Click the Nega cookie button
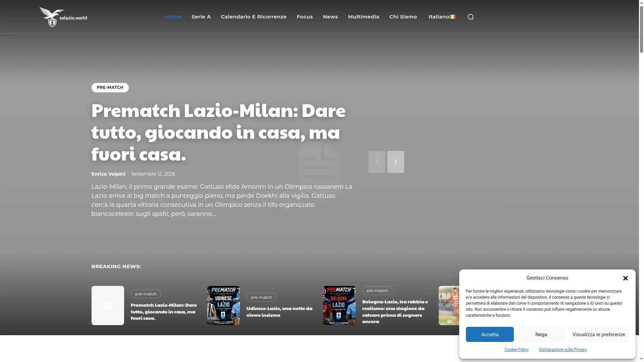The width and height of the screenshot is (644, 362). coord(541,335)
